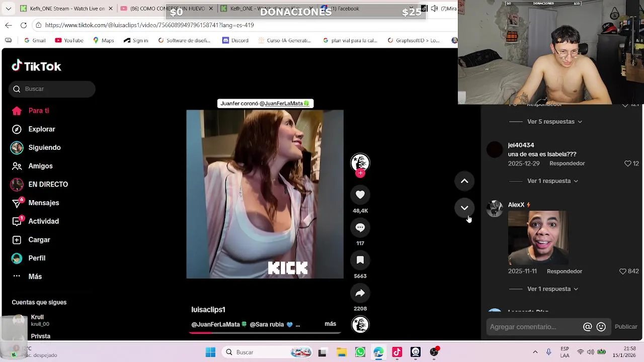Viewport: 644px width, 362px height.
Task: Open AlexX commenter avatar
Action: coord(495,209)
